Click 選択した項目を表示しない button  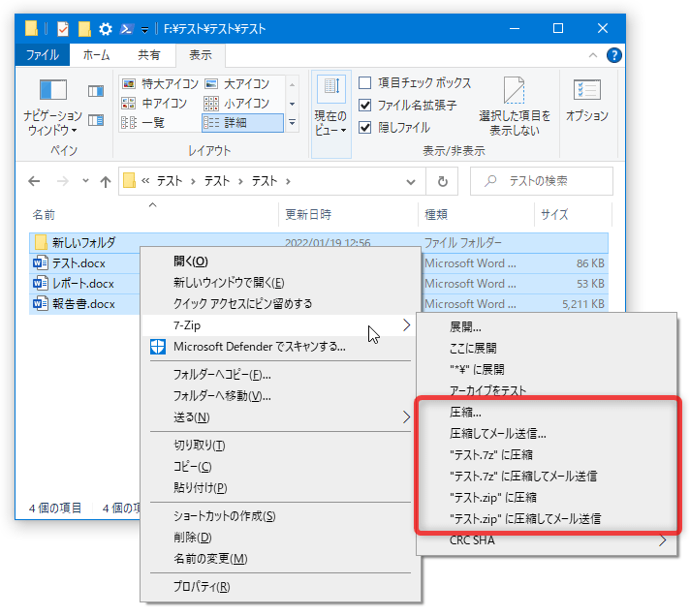pyautogui.click(x=515, y=107)
